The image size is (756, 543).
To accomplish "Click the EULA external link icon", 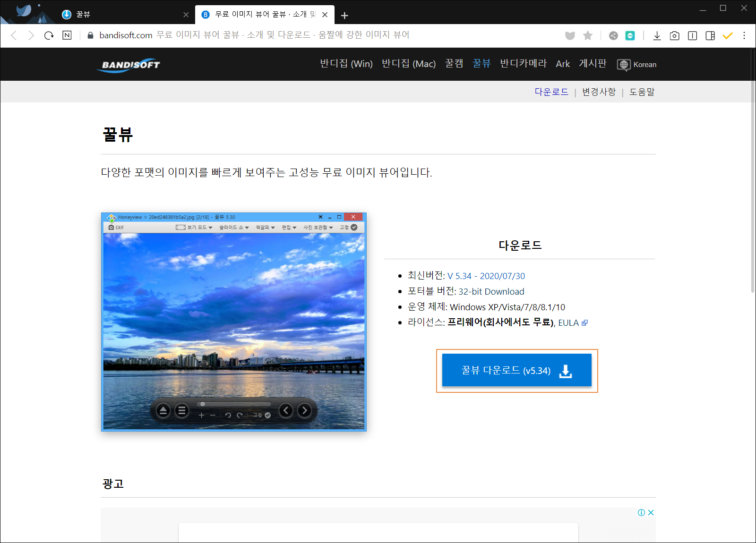I will (584, 322).
